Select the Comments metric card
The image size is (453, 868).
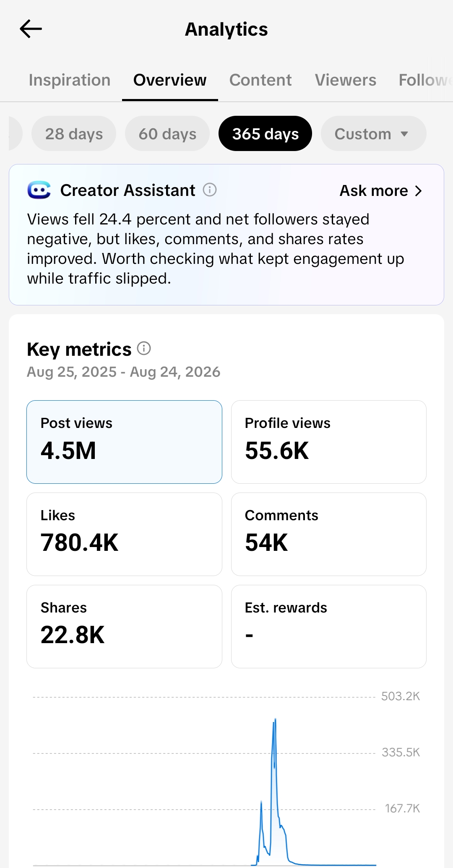tap(329, 534)
